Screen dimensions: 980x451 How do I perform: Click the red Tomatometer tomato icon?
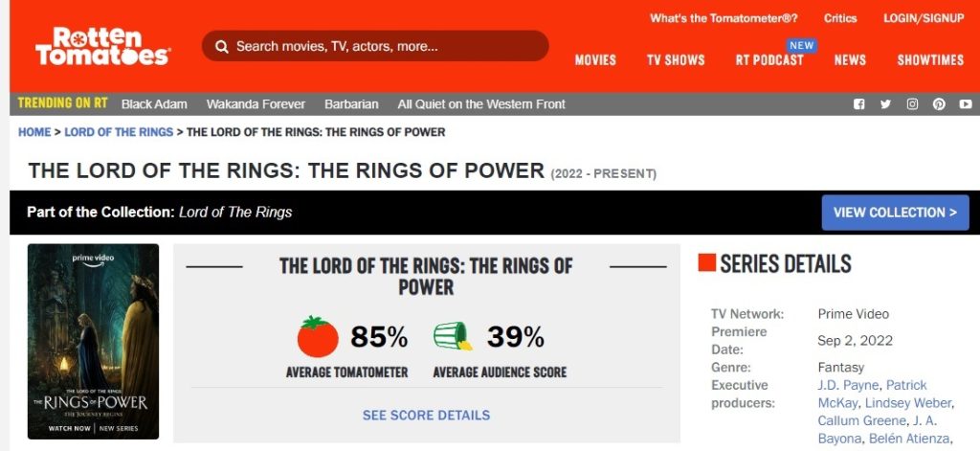pos(318,336)
